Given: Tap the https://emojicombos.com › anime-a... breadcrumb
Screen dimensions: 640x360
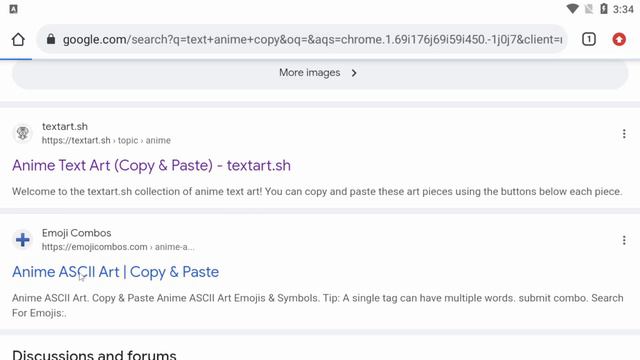Looking at the screenshot, I should tap(118, 247).
